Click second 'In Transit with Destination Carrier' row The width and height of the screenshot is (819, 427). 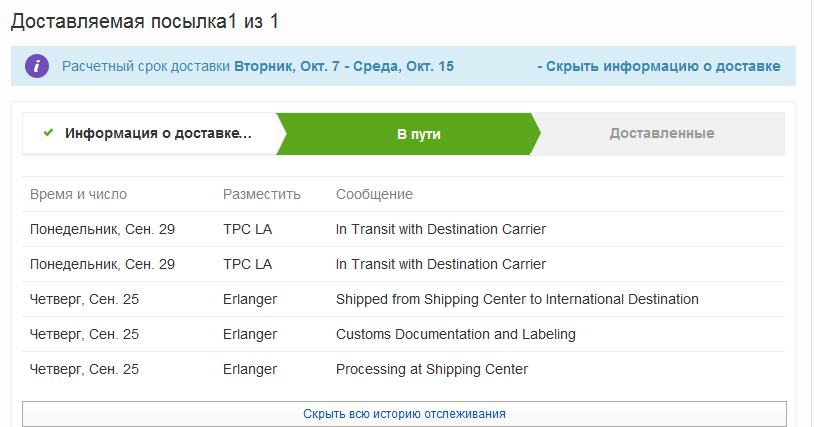click(441, 264)
